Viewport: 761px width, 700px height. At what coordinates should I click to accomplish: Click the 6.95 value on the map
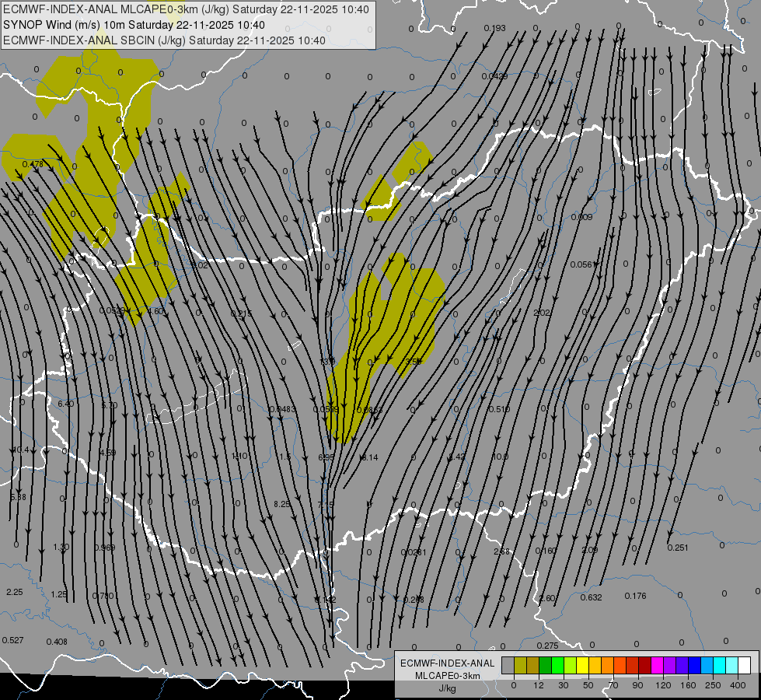326,457
